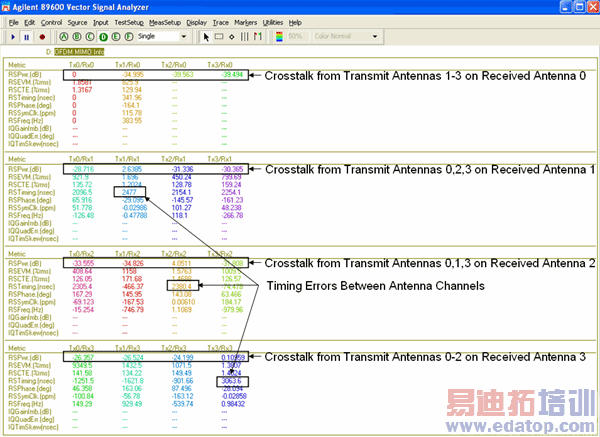Click the OFDM MIMO Info trace title
The image size is (600, 437).
(79, 52)
